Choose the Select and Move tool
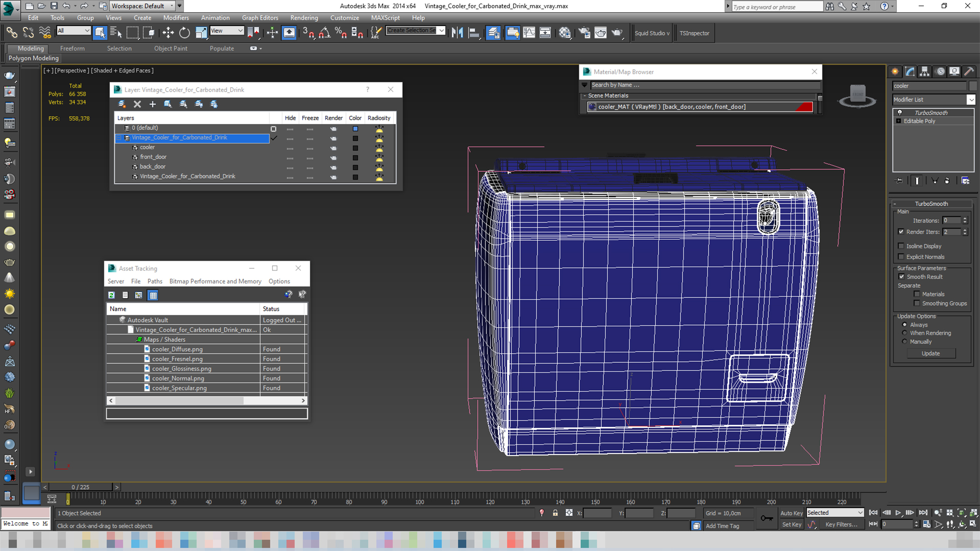Viewport: 980px width, 551px height. point(168,33)
